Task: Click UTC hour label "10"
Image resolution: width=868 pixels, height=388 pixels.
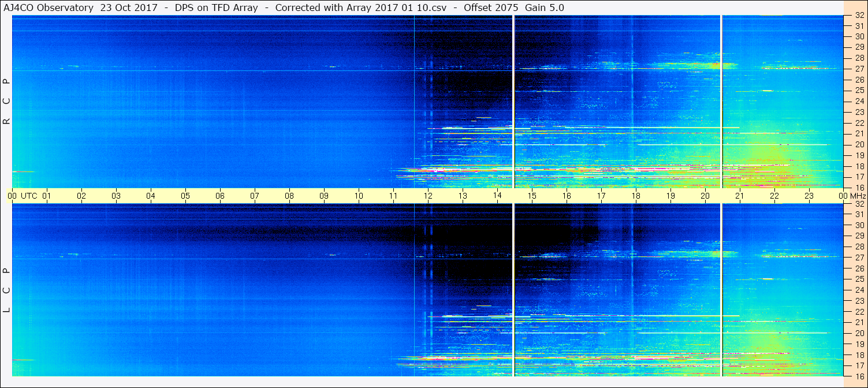Action: (359, 196)
